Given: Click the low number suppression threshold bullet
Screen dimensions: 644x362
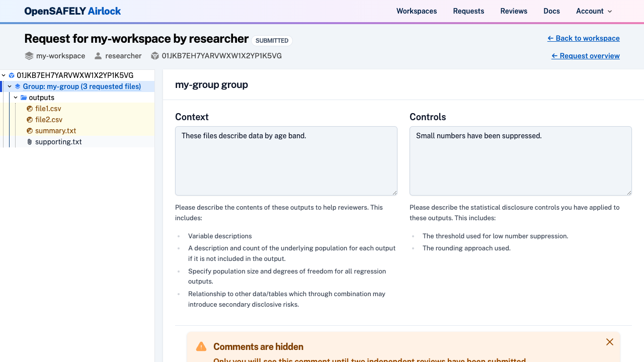Looking at the screenshot, I should pyautogui.click(x=495, y=236).
